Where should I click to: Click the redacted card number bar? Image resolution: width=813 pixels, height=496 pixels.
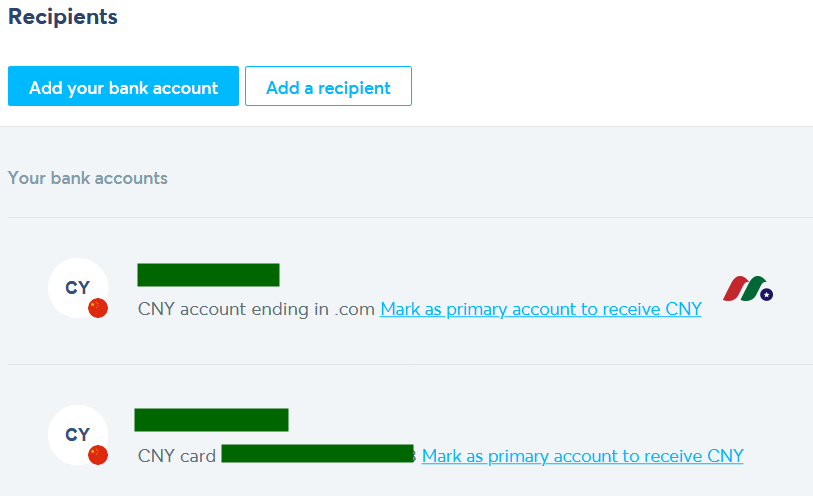coord(318,454)
